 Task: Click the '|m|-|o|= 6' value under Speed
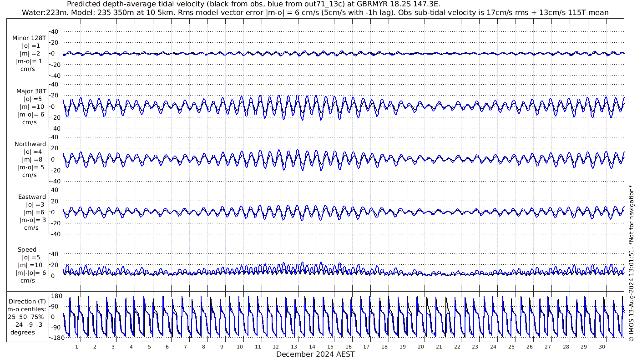pos(31,273)
